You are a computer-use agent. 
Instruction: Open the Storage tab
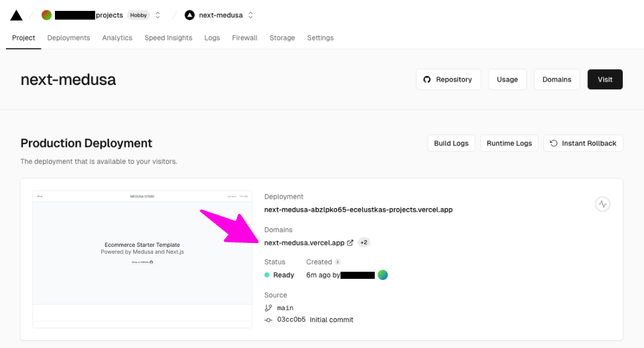coord(282,38)
